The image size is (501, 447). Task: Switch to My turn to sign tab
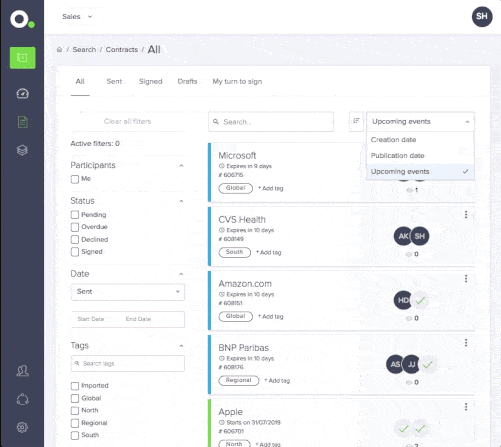coord(237,81)
